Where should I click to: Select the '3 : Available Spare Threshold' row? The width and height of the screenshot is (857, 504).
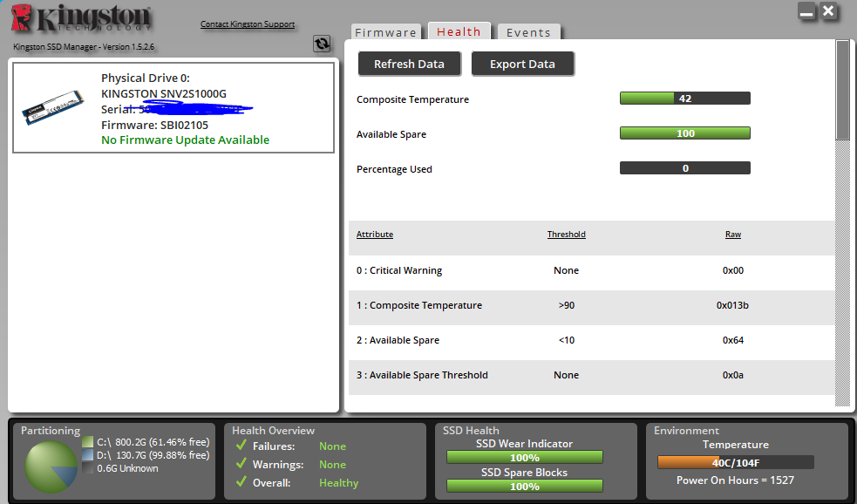[x=592, y=376]
